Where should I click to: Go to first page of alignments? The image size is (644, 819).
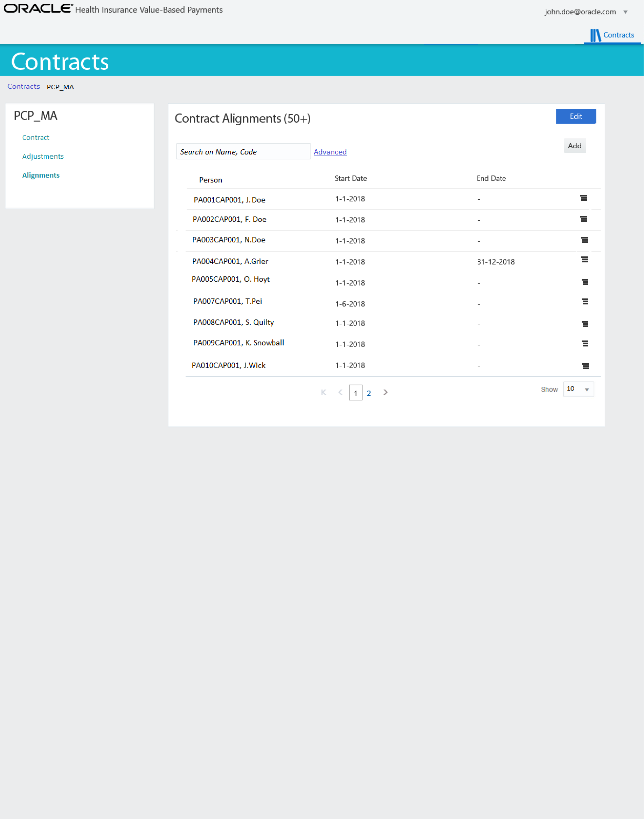(324, 392)
